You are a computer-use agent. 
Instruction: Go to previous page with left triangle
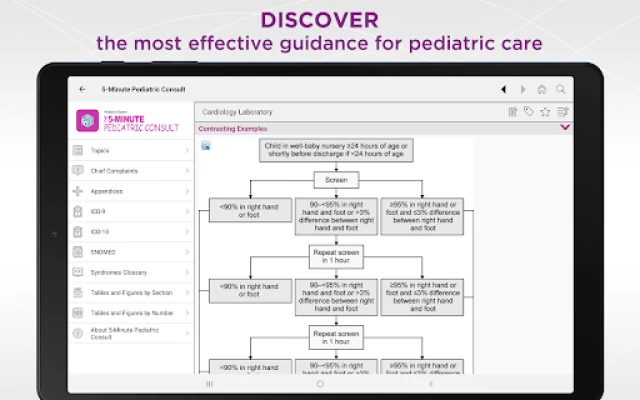point(506,89)
